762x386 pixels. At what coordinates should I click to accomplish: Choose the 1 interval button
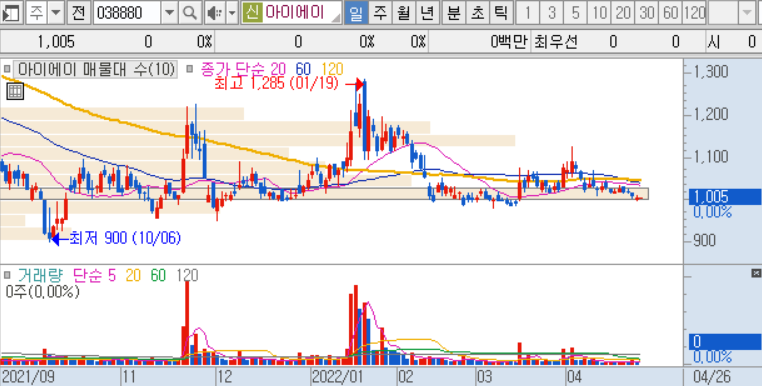click(x=527, y=13)
